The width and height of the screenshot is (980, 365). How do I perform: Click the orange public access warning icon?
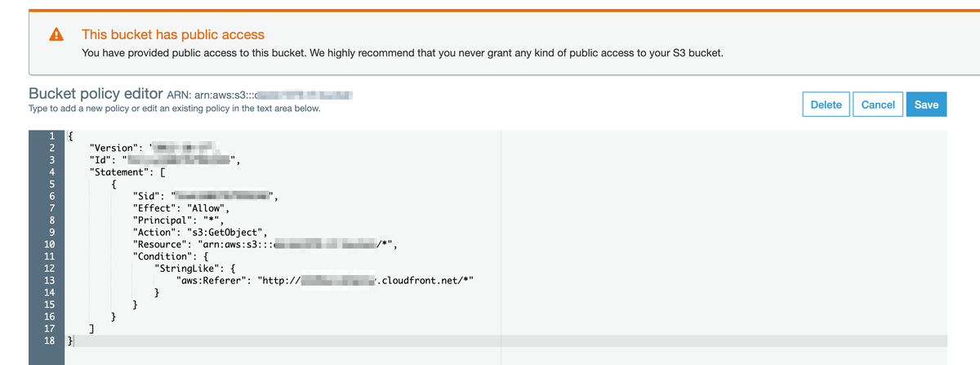pyautogui.click(x=56, y=34)
